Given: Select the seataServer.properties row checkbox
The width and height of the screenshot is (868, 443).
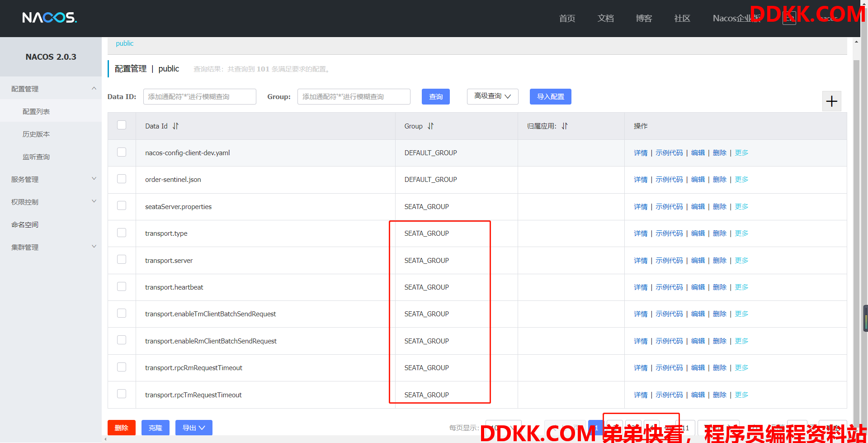Looking at the screenshot, I should (x=122, y=206).
